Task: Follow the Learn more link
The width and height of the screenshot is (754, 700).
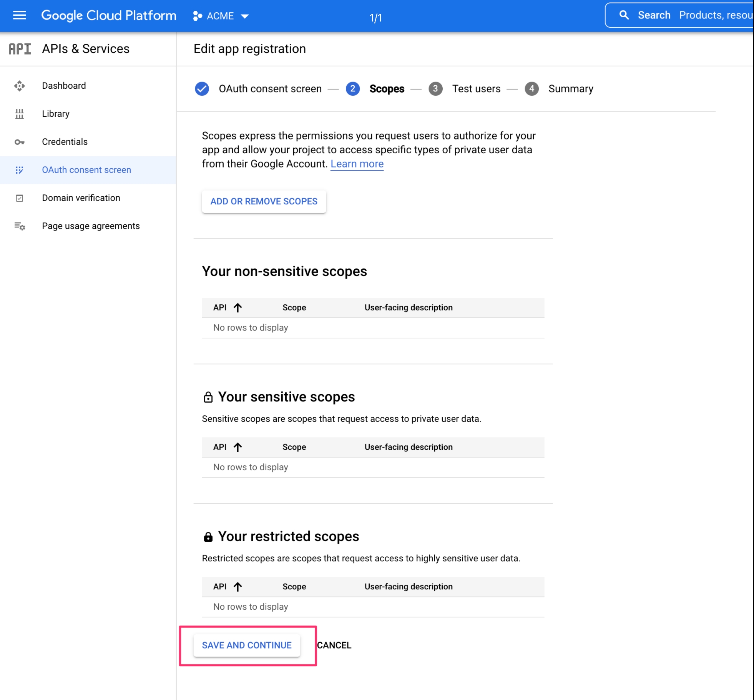Action: [x=357, y=164]
